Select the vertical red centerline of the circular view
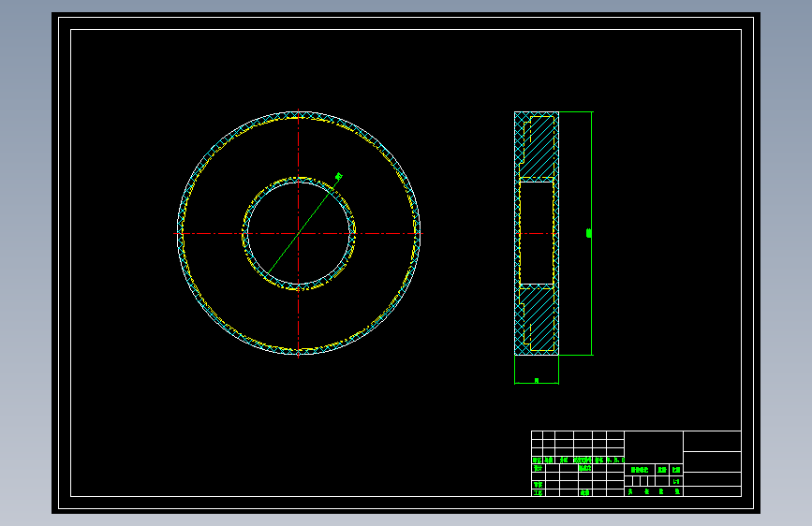This screenshot has width=812, height=526. (x=298, y=233)
